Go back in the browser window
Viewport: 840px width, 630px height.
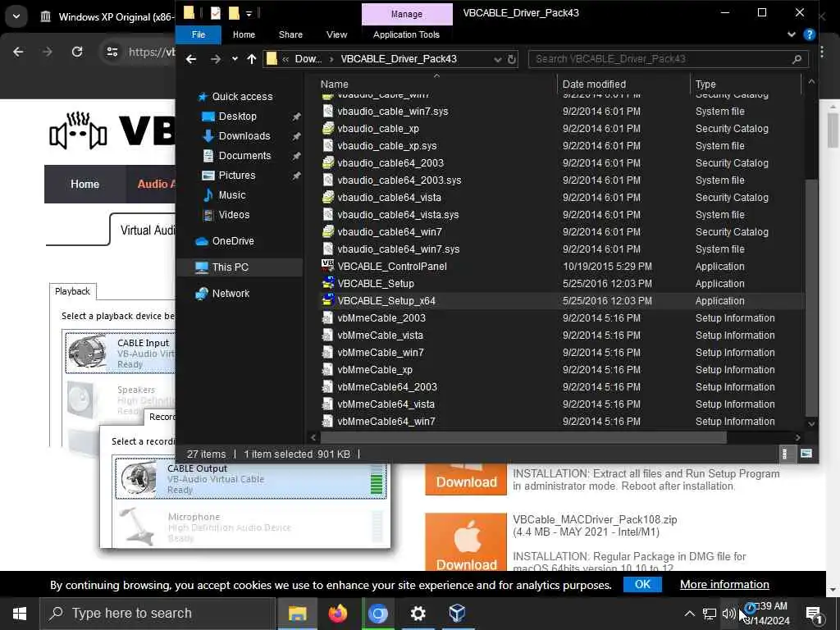[x=18, y=52]
